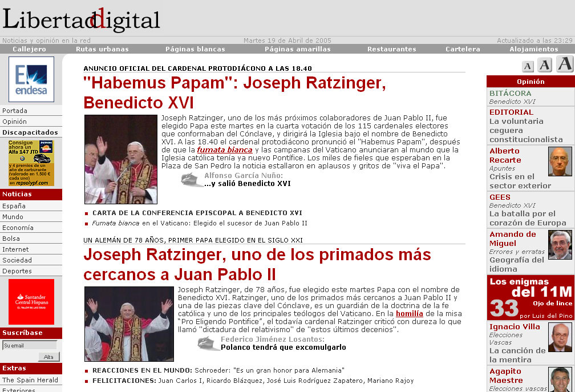
Task: Click the smallest font size A icon
Action: [528, 66]
